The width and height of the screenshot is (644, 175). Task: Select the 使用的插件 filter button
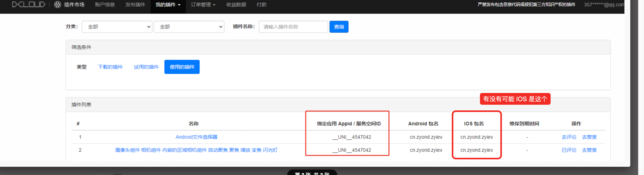click(182, 67)
